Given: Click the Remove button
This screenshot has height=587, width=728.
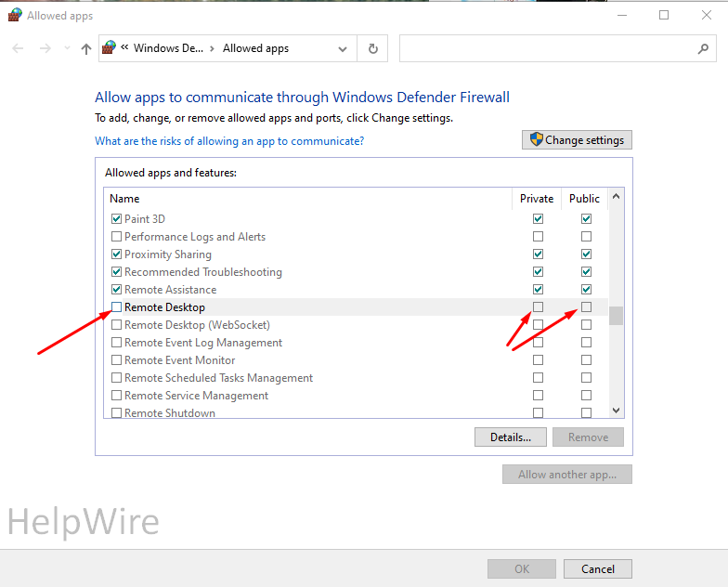Looking at the screenshot, I should 588,437.
